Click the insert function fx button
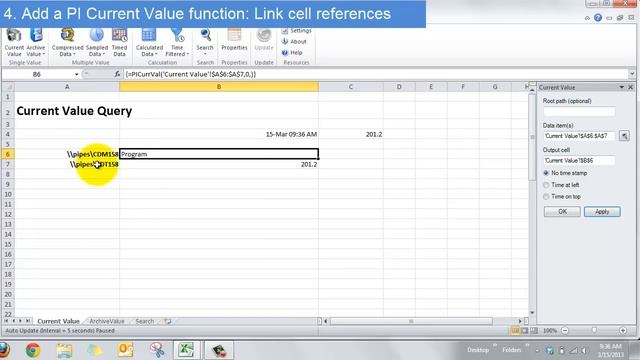The height and width of the screenshot is (360, 640). pos(117,74)
